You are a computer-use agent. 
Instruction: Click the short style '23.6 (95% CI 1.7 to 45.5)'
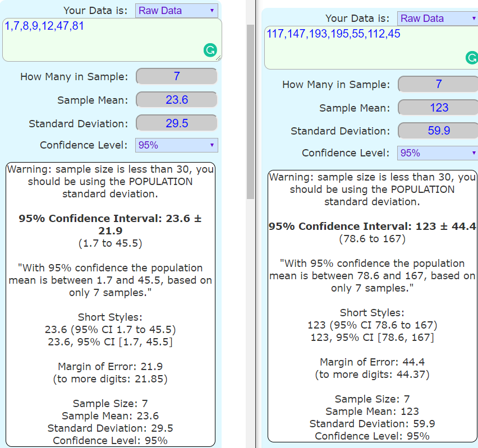click(110, 330)
